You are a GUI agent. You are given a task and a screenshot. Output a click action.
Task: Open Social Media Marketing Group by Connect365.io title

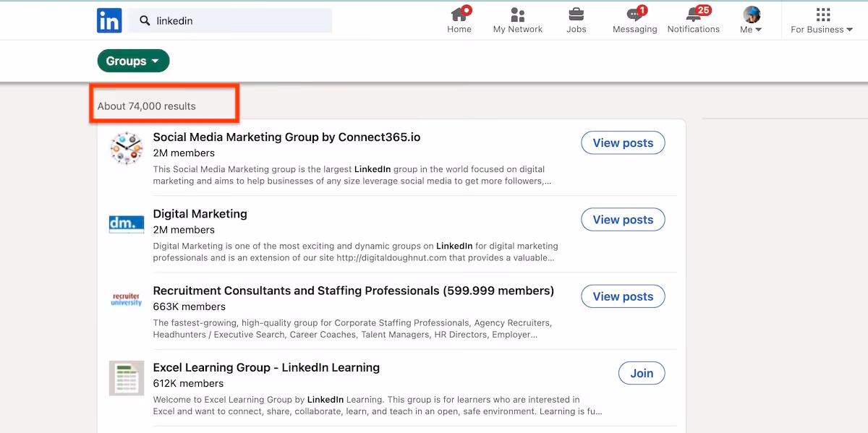(286, 137)
